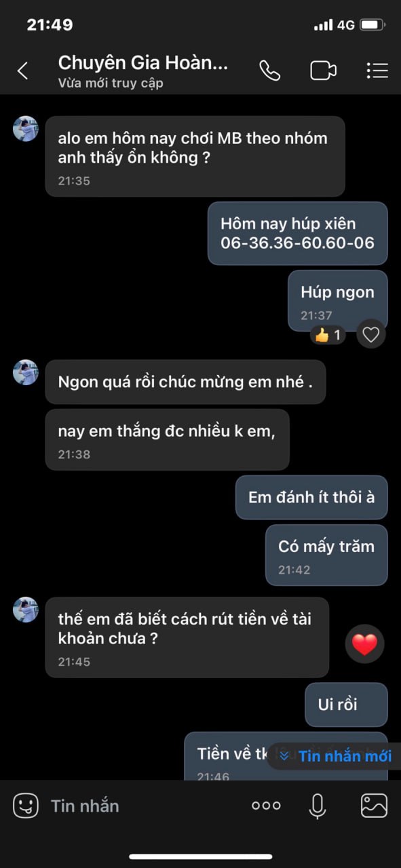
Task: Tap the red heart reaction on message
Action: [364, 644]
